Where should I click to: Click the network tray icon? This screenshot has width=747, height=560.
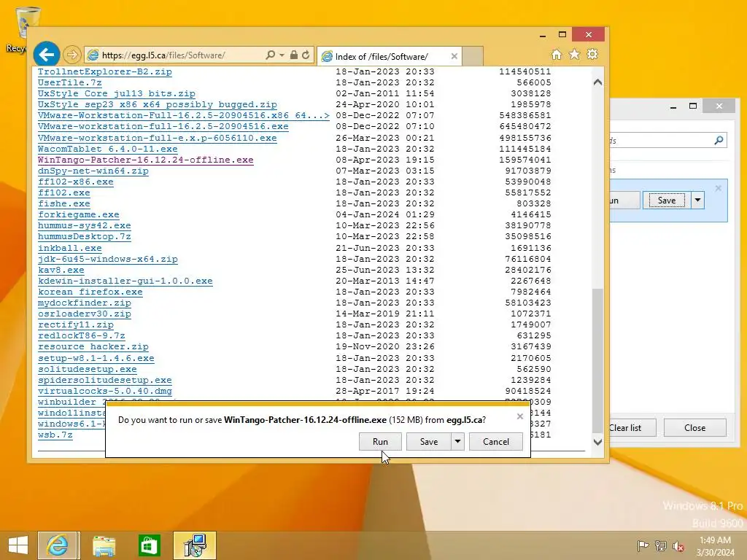(661, 546)
